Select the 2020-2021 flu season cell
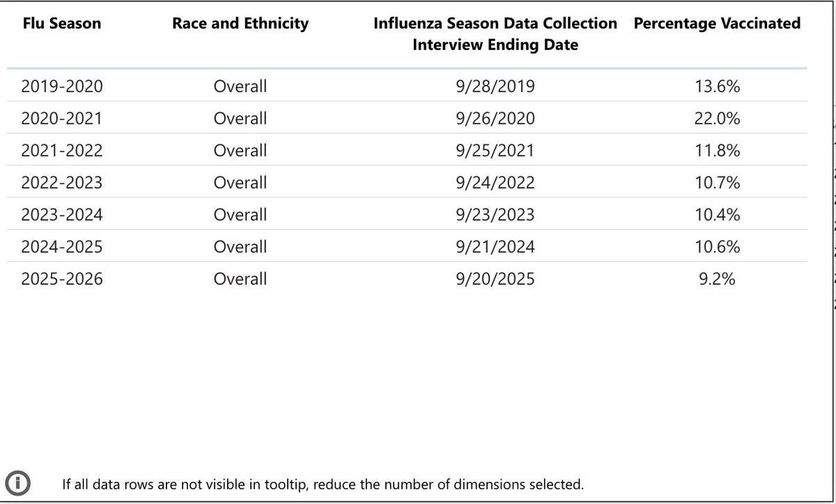 pyautogui.click(x=61, y=118)
